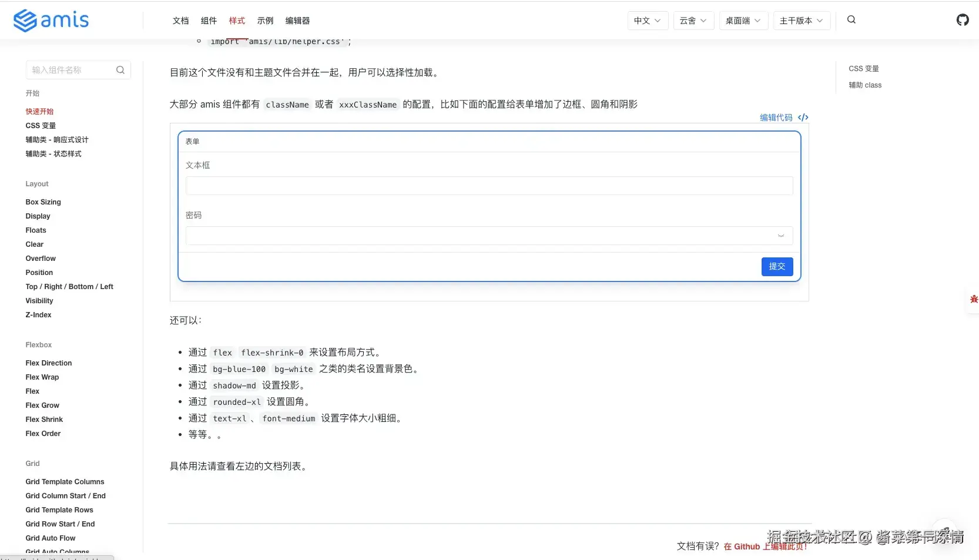The image size is (979, 560).
Task: Open the search magnifier in header
Action: 851,20
